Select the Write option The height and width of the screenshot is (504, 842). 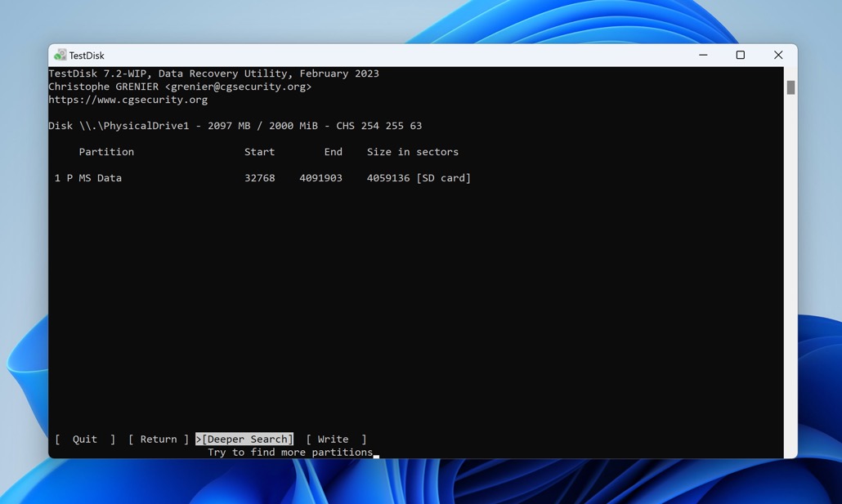pos(336,439)
